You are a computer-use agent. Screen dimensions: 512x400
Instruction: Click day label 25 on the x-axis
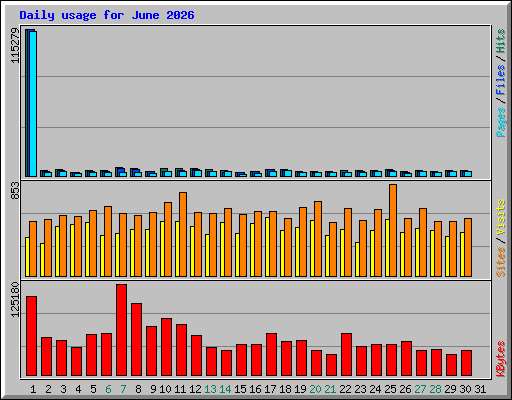pos(390,389)
